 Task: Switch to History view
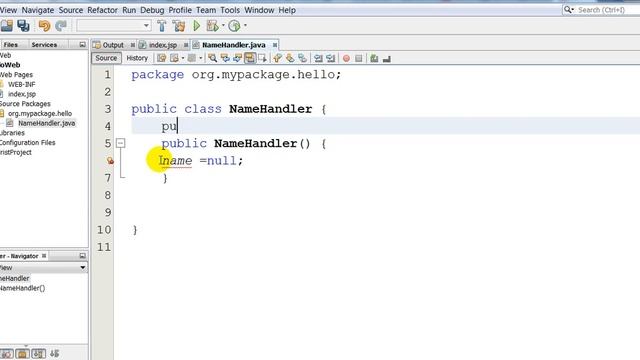pos(137,58)
